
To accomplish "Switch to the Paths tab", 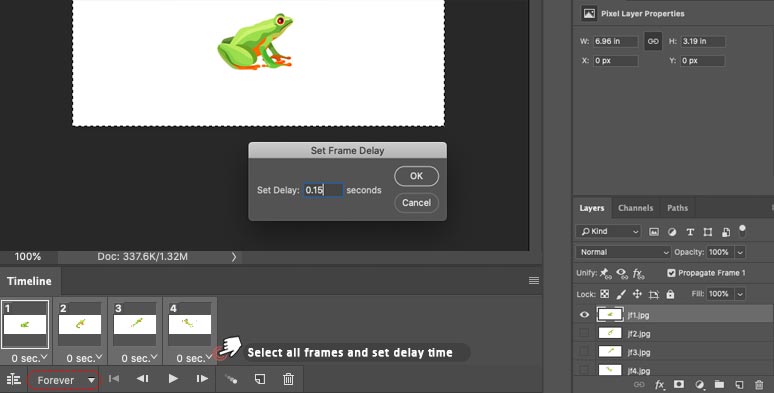I will click(677, 208).
